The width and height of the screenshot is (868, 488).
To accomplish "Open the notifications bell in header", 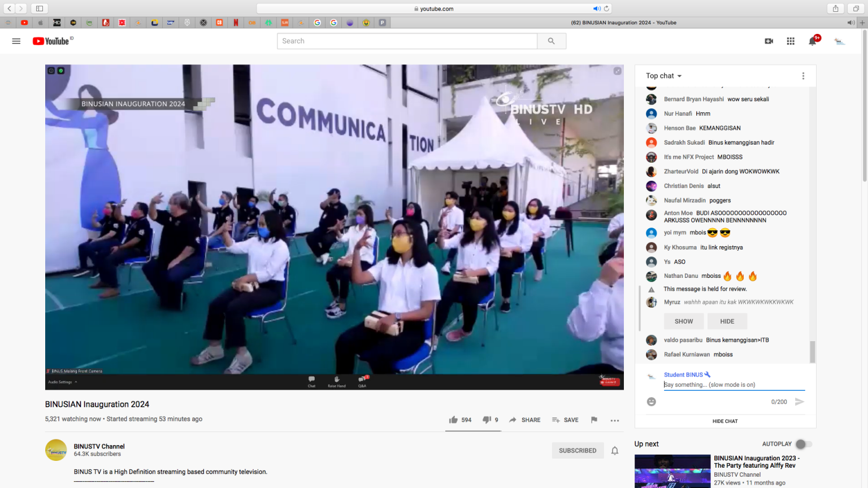I will tap(813, 41).
